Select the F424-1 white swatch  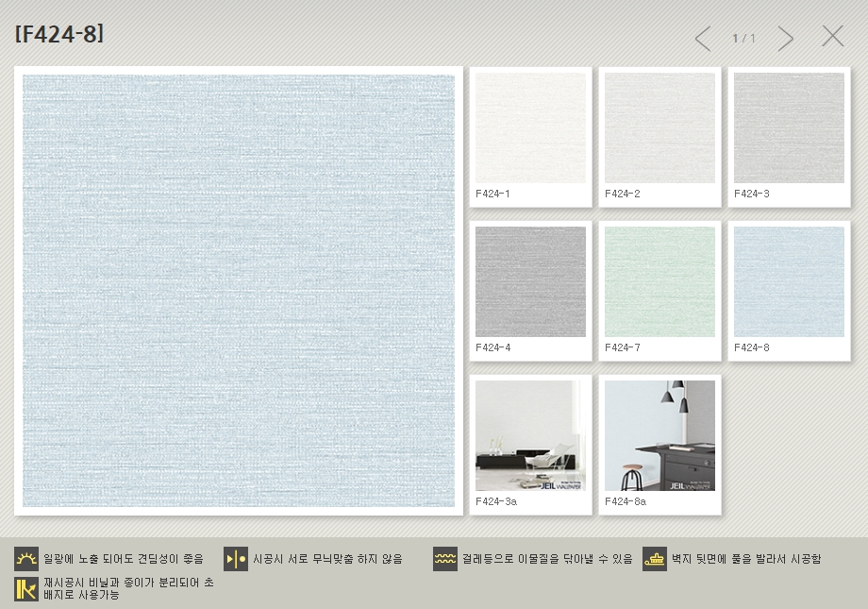[530, 128]
